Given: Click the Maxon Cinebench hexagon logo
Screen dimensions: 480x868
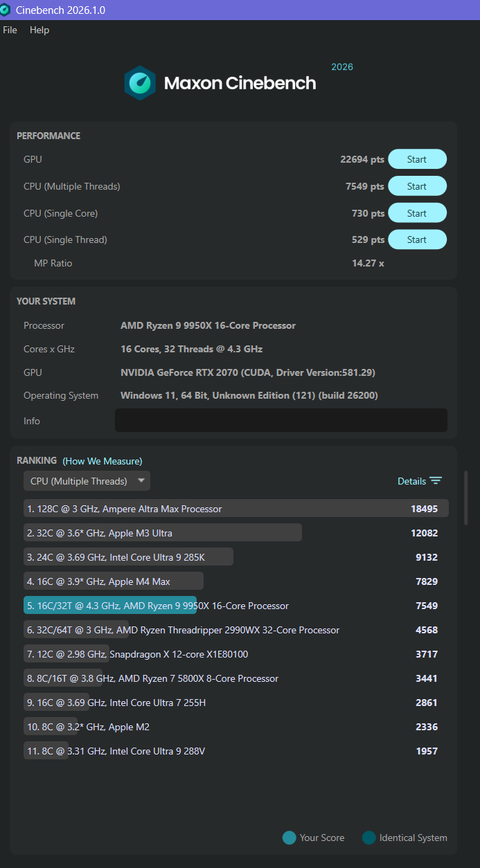Looking at the screenshot, I should click(140, 84).
